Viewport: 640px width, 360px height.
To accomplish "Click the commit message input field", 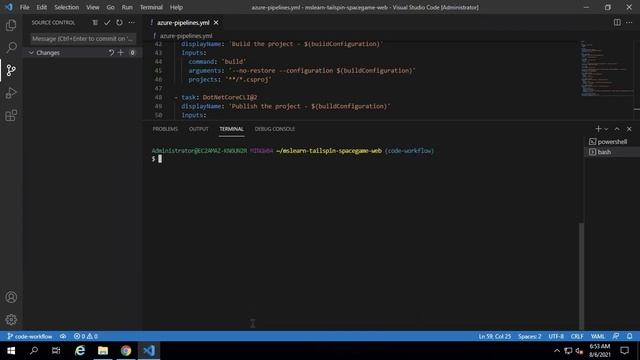I will click(x=83, y=39).
